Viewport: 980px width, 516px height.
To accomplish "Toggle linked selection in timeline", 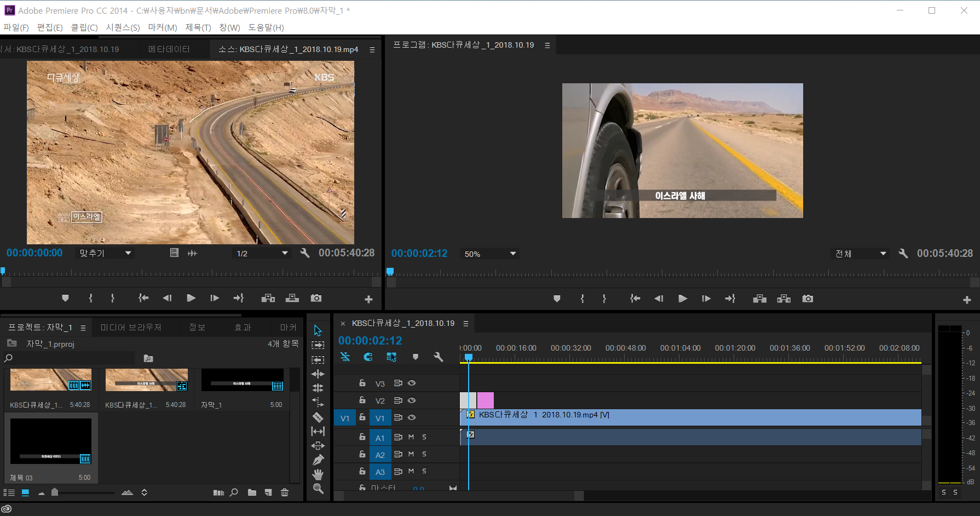I will 391,357.
